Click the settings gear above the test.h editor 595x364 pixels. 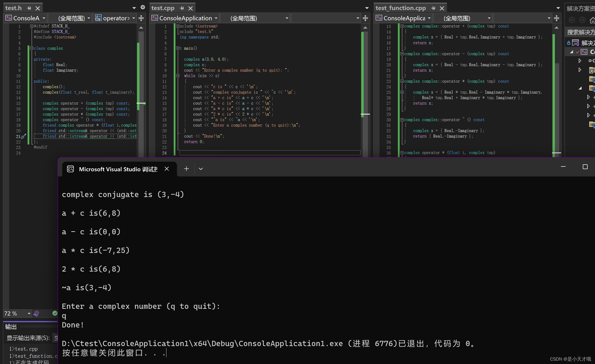(143, 7)
